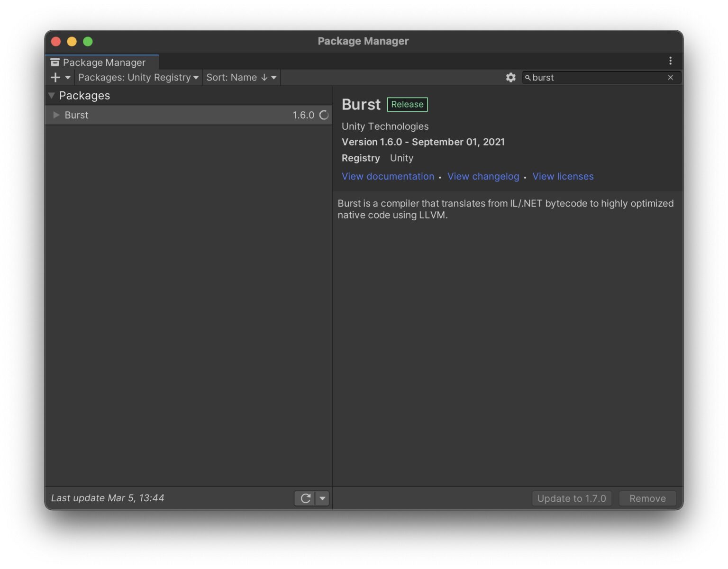Open the View documentation link
This screenshot has width=728, height=569.
point(388,176)
